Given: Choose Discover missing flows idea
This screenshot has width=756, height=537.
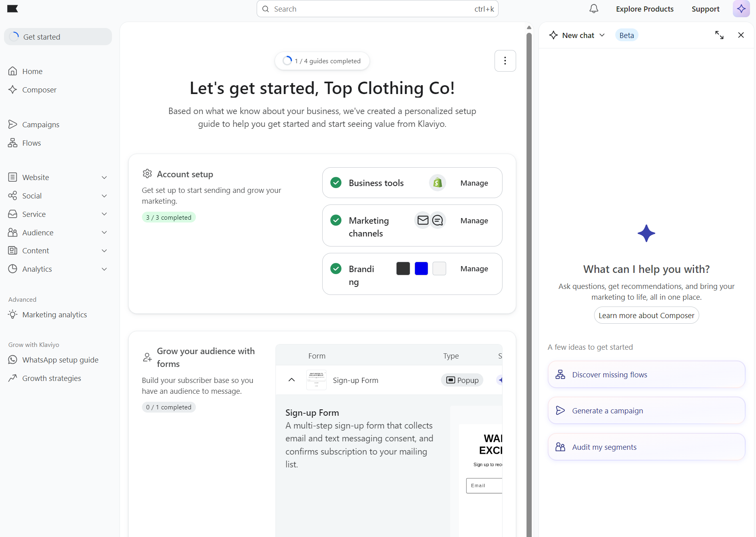Looking at the screenshot, I should click(x=646, y=375).
